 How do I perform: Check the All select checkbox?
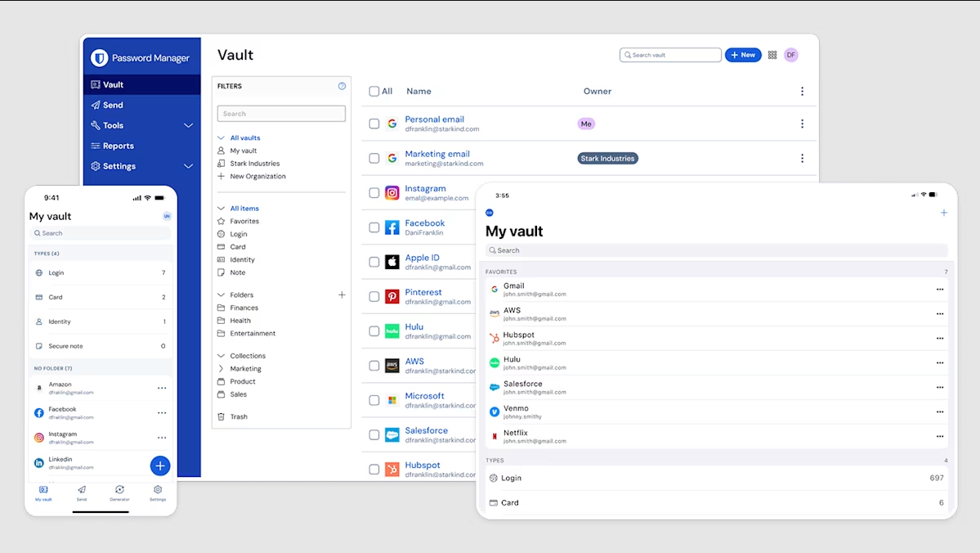pos(374,92)
